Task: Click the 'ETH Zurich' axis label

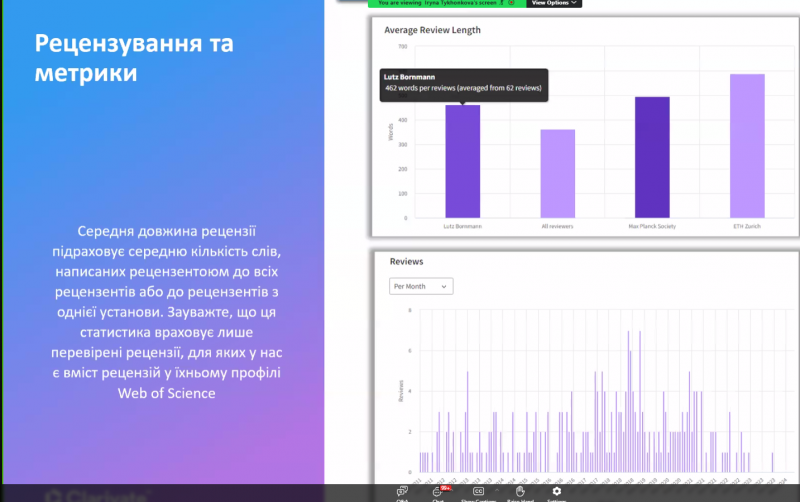Action: pyautogui.click(x=747, y=226)
